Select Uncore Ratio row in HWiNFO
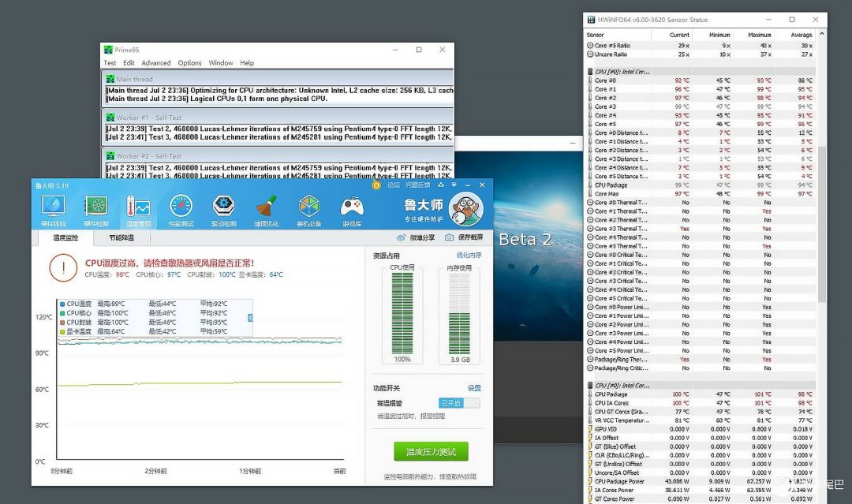852x504 pixels. click(x=700, y=54)
